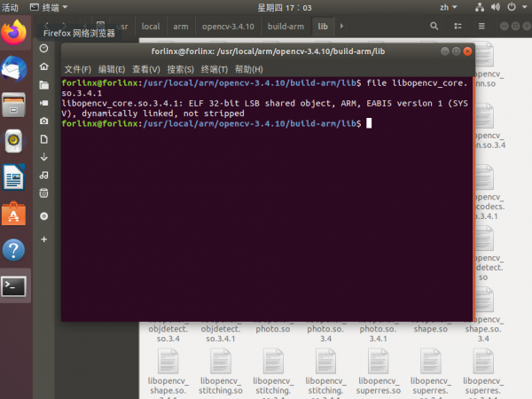Click the Home folder sidebar icon

(x=44, y=66)
